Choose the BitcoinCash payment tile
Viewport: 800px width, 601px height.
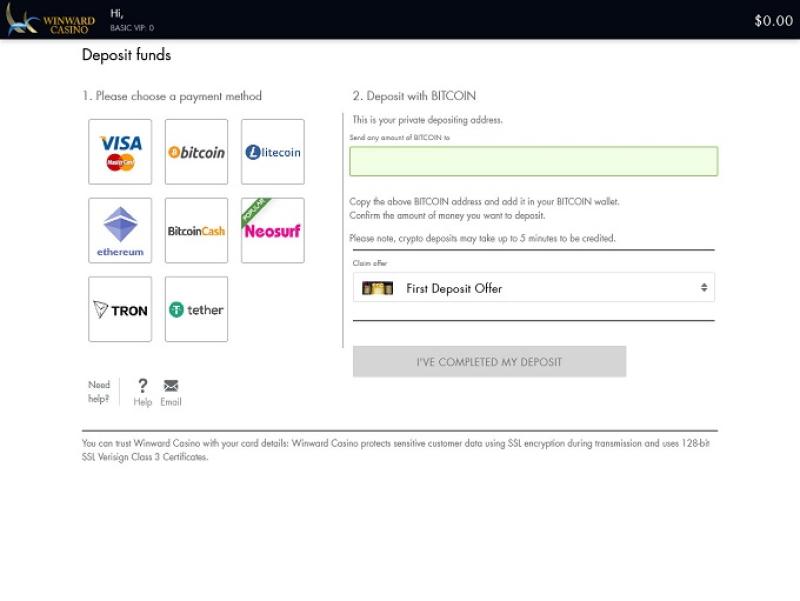(196, 230)
